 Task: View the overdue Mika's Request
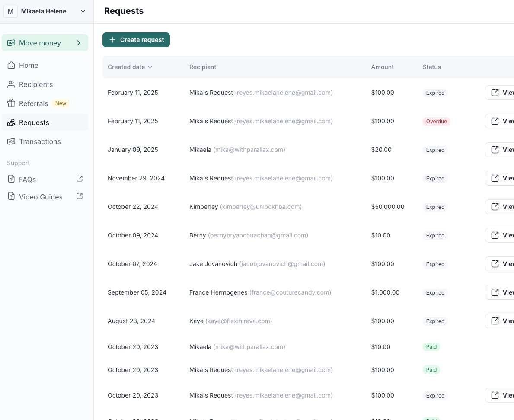click(500, 121)
